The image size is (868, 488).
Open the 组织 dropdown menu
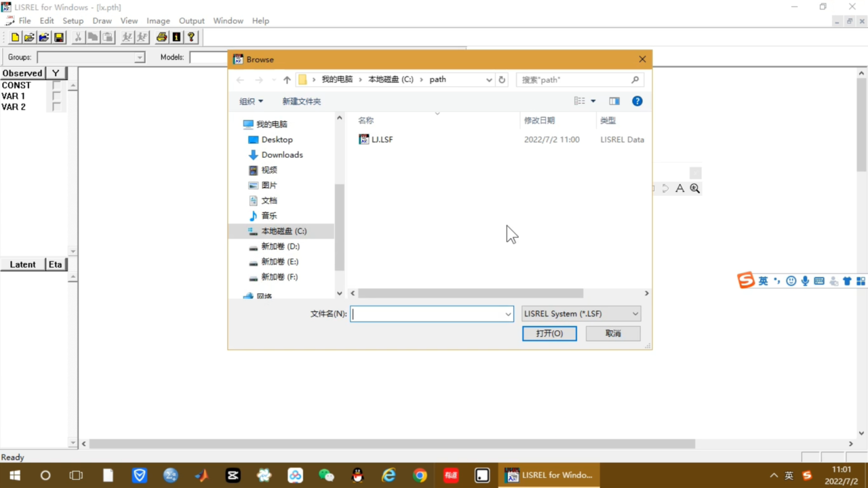[251, 101]
